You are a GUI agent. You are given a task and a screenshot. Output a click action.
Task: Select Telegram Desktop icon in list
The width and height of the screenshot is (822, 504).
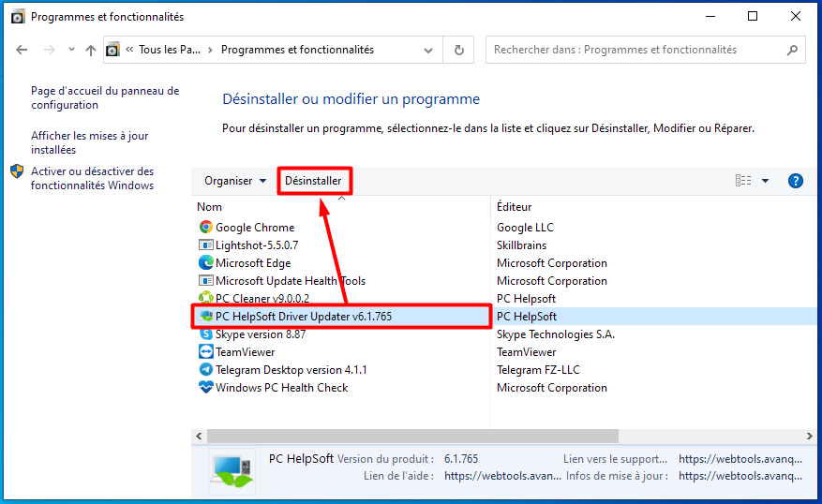(x=206, y=369)
